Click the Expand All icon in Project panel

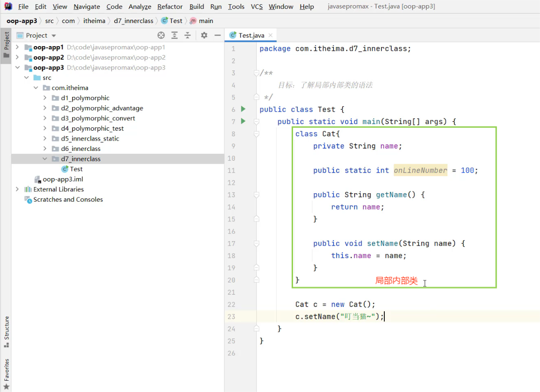click(175, 35)
